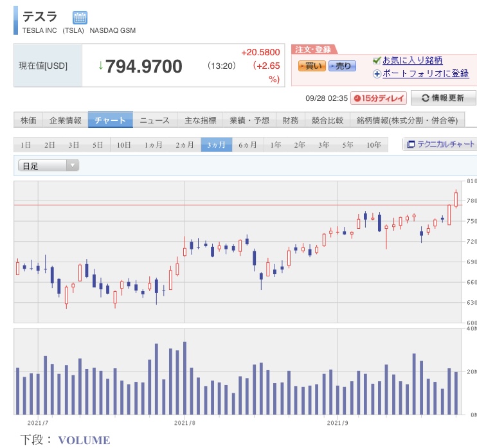Image resolution: width=477 pixels, height=448 pixels.
Task: Open the calendar icon beside テスラ
Action: click(80, 17)
